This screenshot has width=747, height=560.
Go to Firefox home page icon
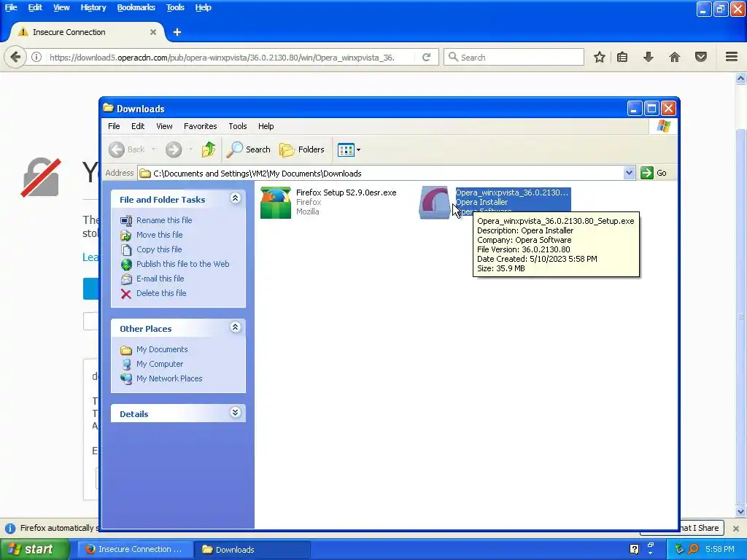point(675,57)
